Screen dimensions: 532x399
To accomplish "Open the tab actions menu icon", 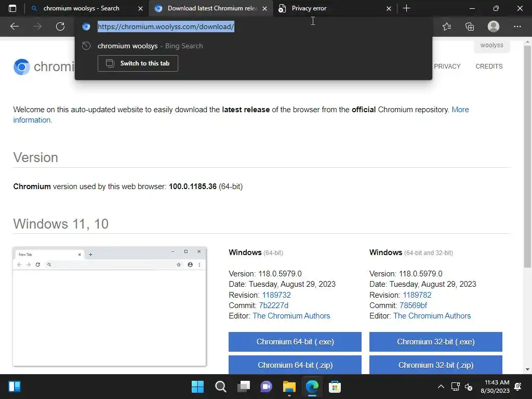I will [12, 8].
